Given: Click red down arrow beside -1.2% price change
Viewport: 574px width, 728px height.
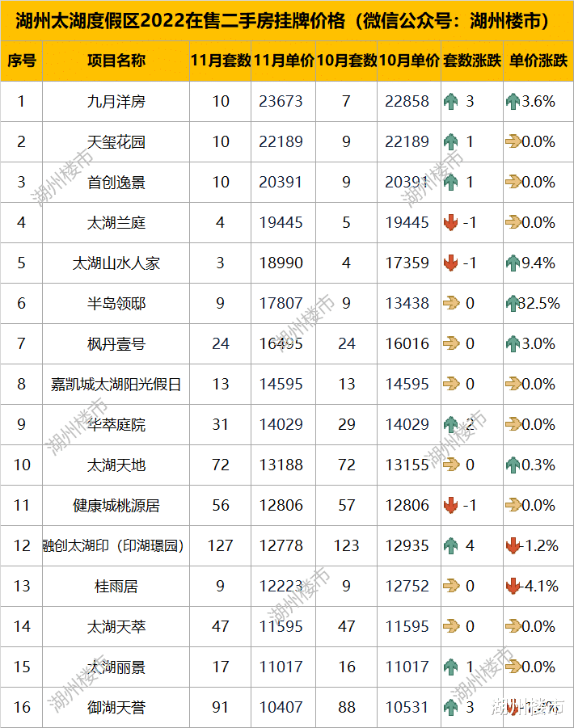Looking at the screenshot, I should (513, 545).
